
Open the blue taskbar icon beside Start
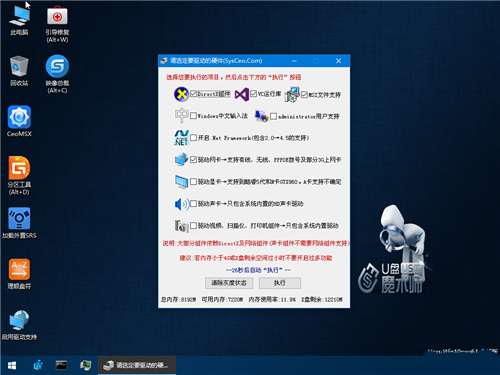[38, 366]
